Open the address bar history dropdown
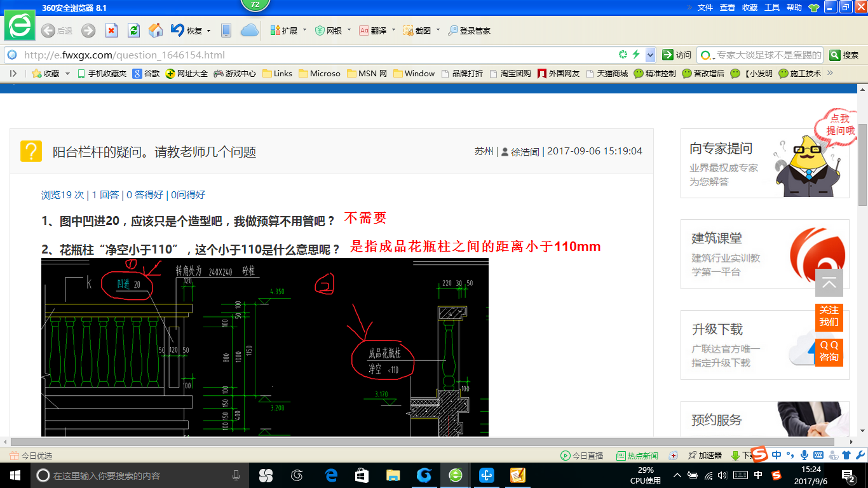 pos(650,55)
